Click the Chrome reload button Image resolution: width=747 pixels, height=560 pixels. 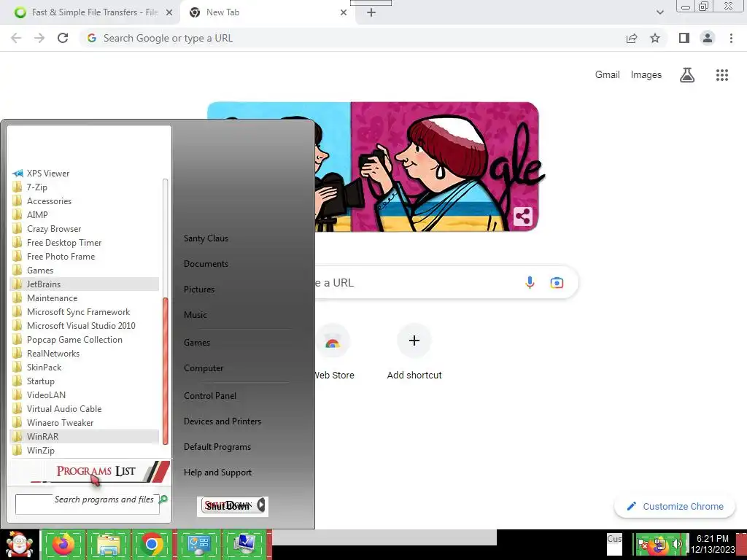click(x=63, y=38)
